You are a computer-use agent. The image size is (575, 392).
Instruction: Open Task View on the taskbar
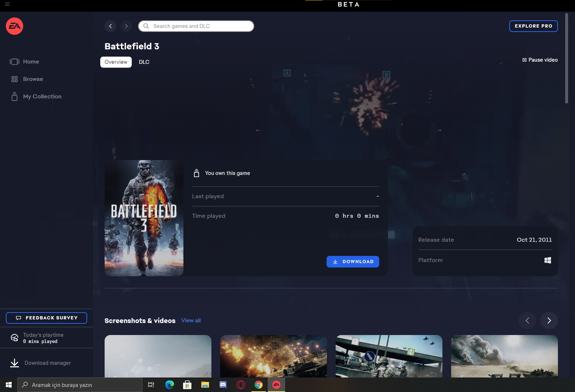[x=151, y=385]
